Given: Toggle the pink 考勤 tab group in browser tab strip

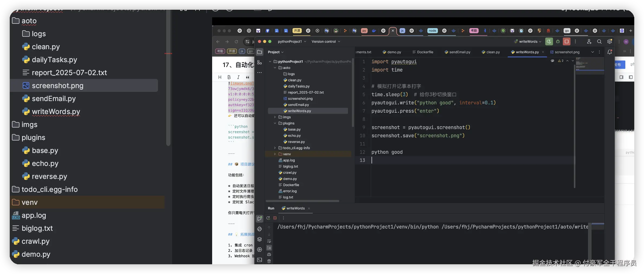Looking at the screenshot, I should click(474, 31).
